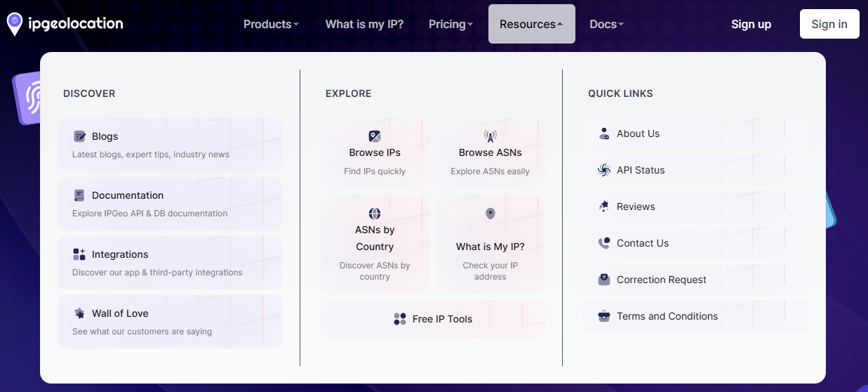
Task: Click the Blogs icon in Discover
Action: click(x=79, y=136)
